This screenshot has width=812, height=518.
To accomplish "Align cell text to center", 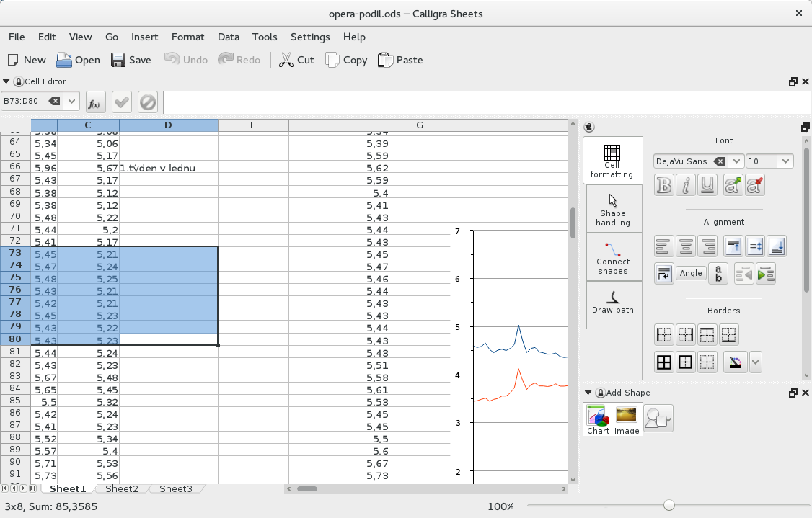I will (686, 246).
